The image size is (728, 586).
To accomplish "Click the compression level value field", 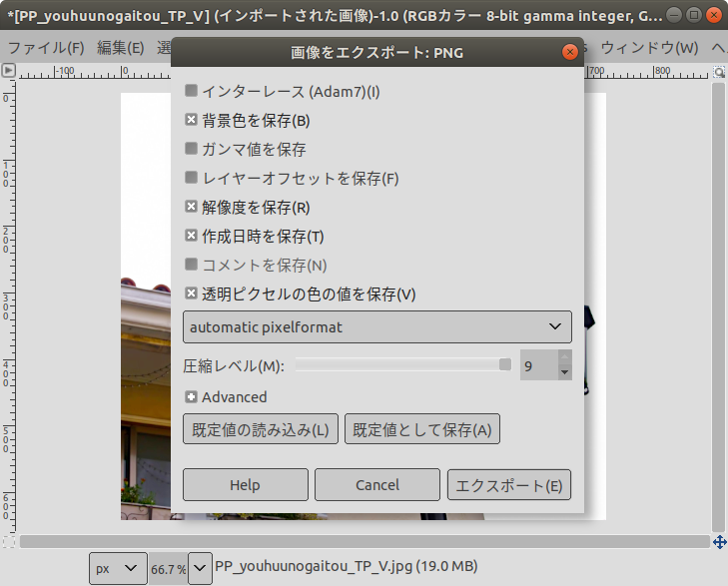I will coord(538,365).
